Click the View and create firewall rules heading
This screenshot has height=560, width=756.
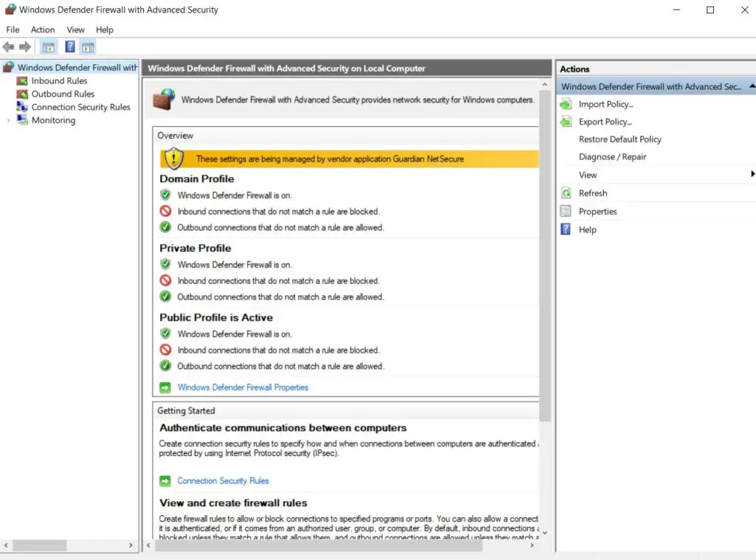pos(233,503)
